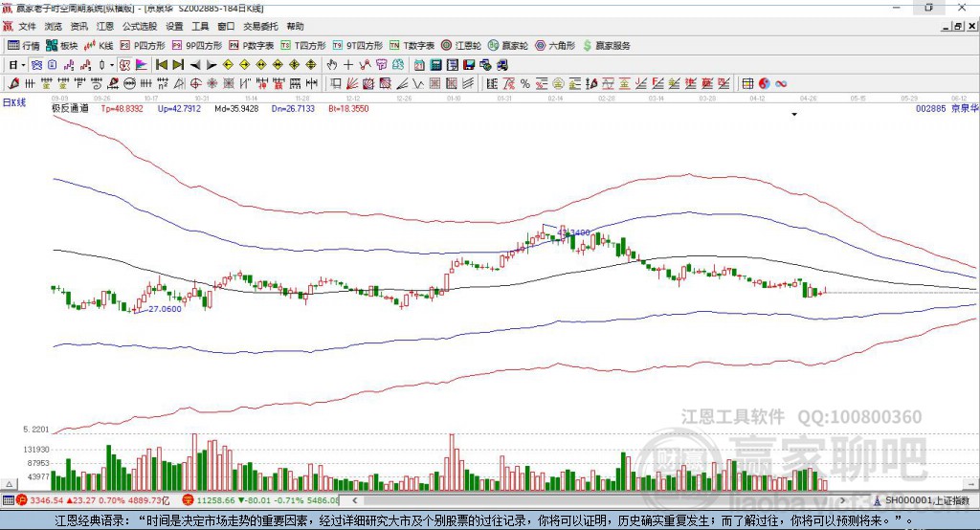
Task: Click the first yellow diamond arrow icon
Action: [x=228, y=65]
